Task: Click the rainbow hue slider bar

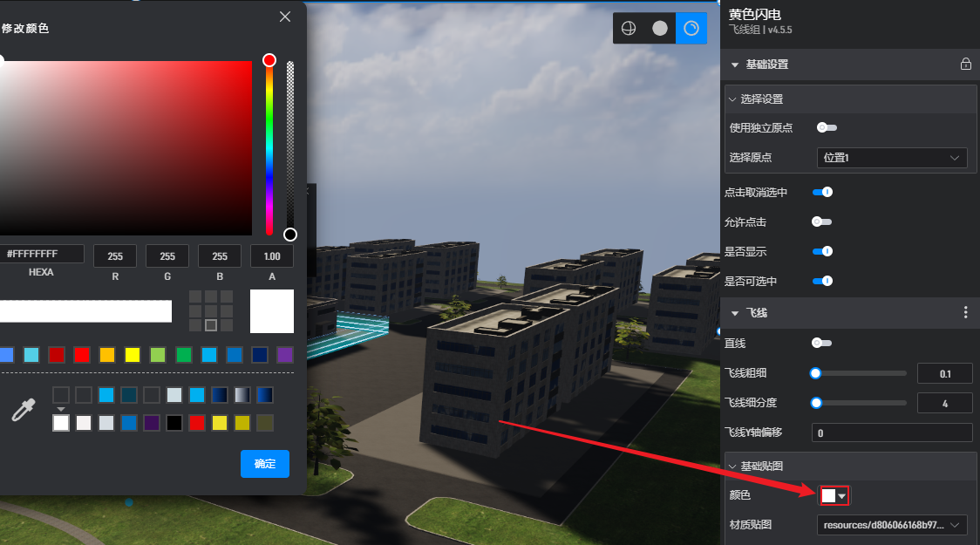Action: [x=269, y=148]
